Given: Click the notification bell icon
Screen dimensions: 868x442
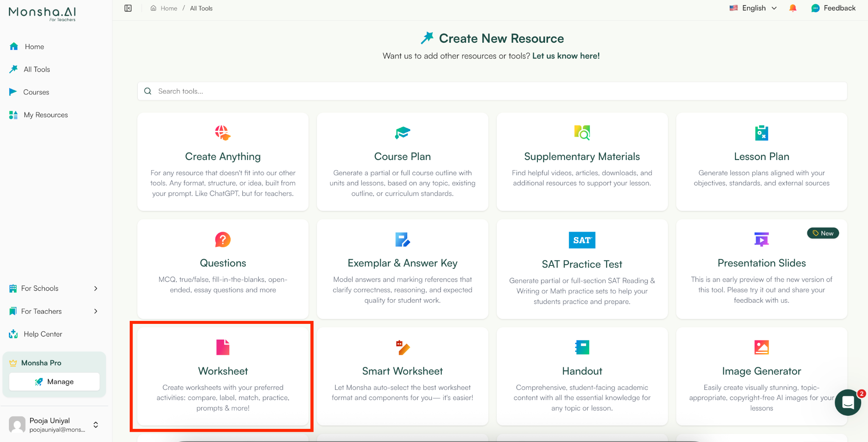Looking at the screenshot, I should click(x=793, y=8).
